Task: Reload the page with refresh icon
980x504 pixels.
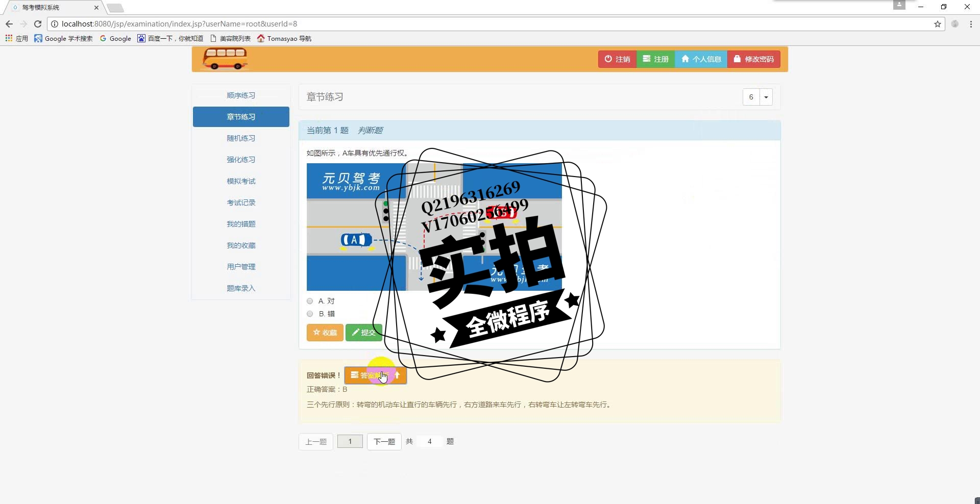Action: click(38, 24)
